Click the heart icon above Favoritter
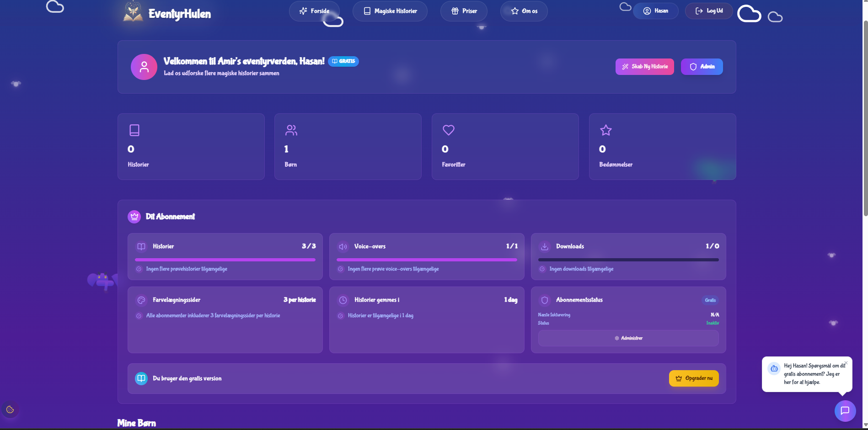Image resolution: width=868 pixels, height=430 pixels. pos(448,130)
